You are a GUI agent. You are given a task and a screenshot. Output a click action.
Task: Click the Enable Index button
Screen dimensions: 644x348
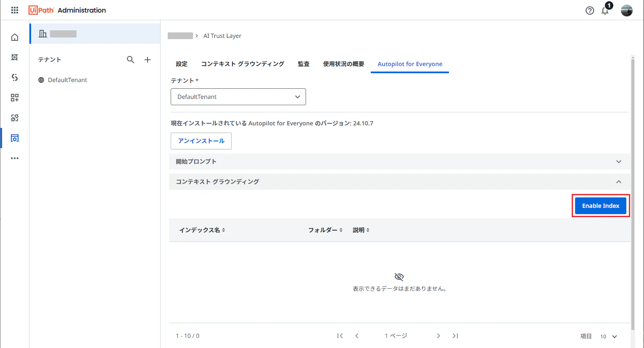(601, 206)
